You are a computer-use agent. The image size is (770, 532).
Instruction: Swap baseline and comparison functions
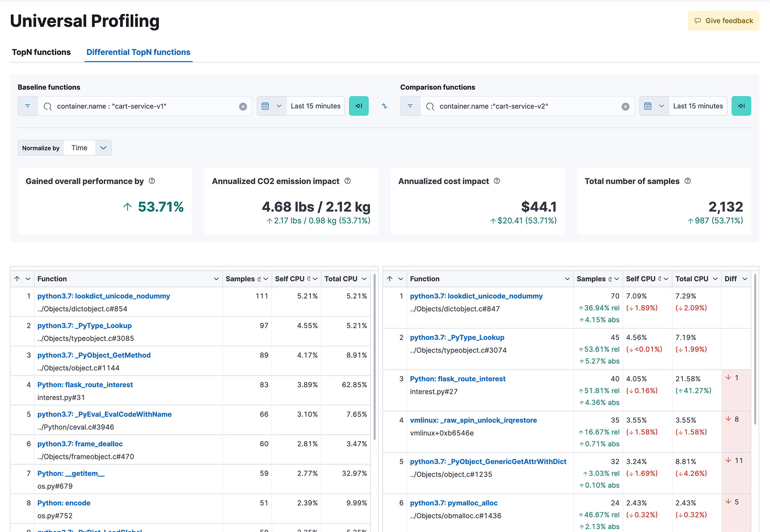[384, 106]
